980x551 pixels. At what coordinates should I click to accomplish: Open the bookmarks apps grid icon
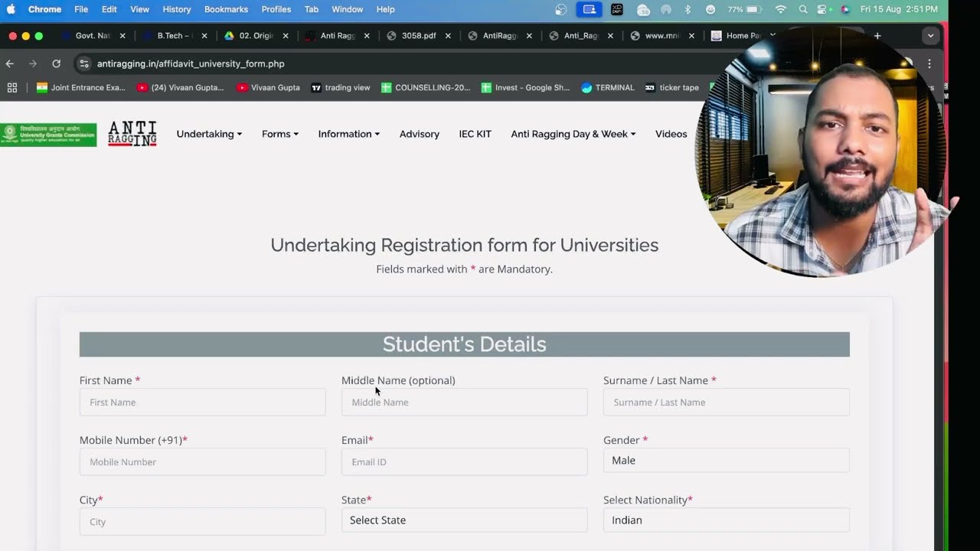pos(12,87)
